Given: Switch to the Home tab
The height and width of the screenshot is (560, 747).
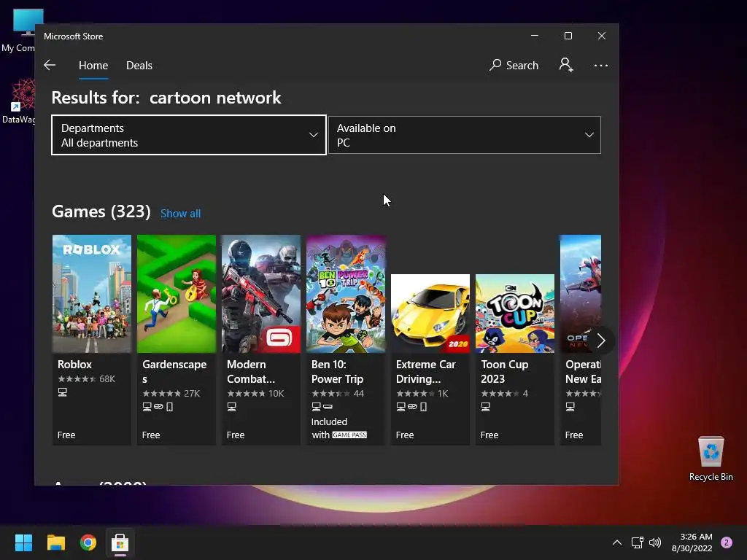Looking at the screenshot, I should (93, 65).
